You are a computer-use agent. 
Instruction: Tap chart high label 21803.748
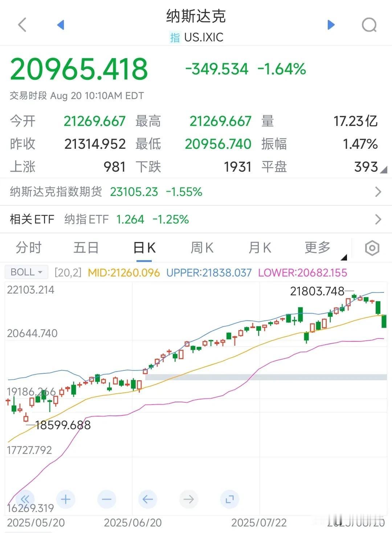pyautogui.click(x=317, y=291)
